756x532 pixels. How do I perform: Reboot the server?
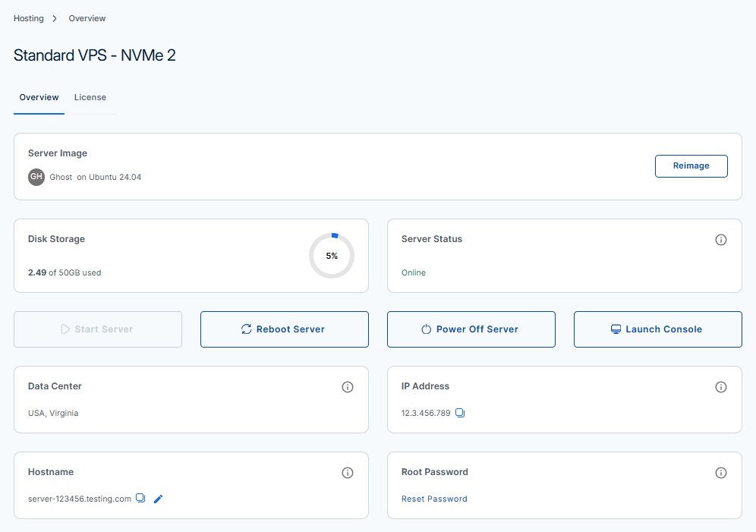285,329
